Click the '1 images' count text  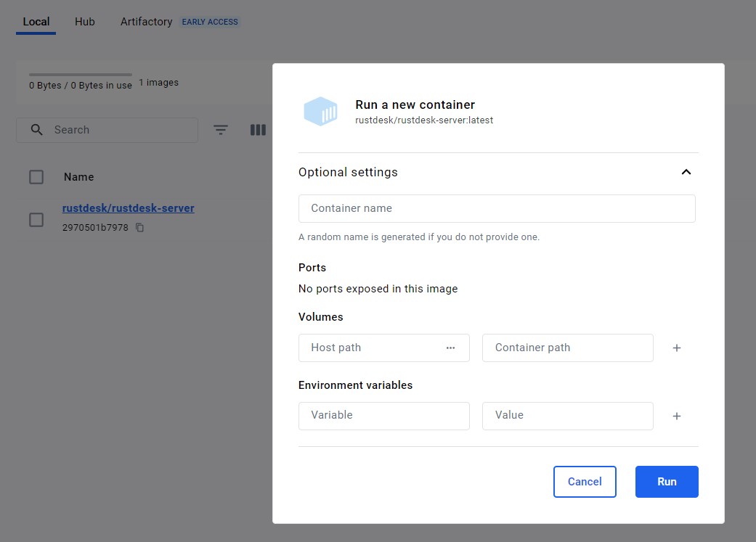click(x=158, y=83)
